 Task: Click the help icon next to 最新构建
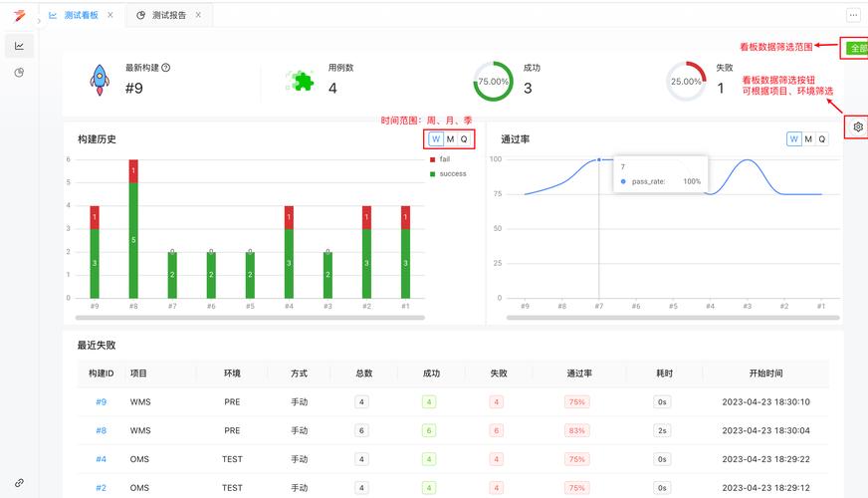coord(166,68)
